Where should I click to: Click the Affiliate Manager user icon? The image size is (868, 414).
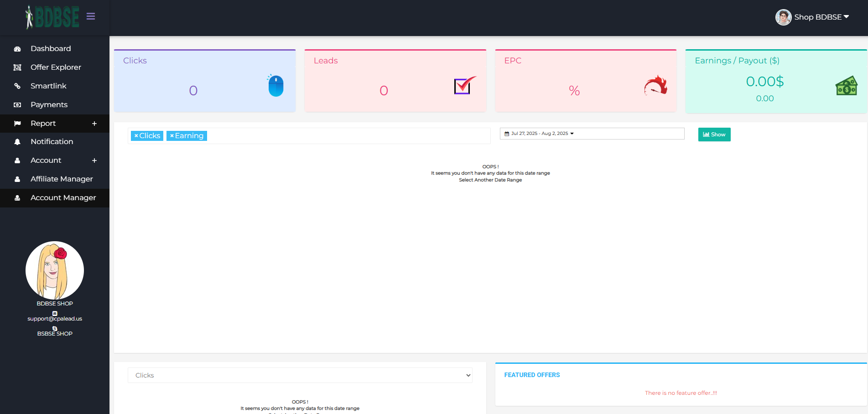point(17,179)
